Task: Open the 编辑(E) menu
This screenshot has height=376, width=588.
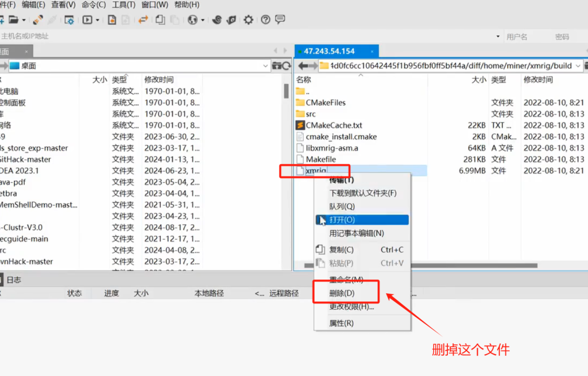Action: click(33, 5)
